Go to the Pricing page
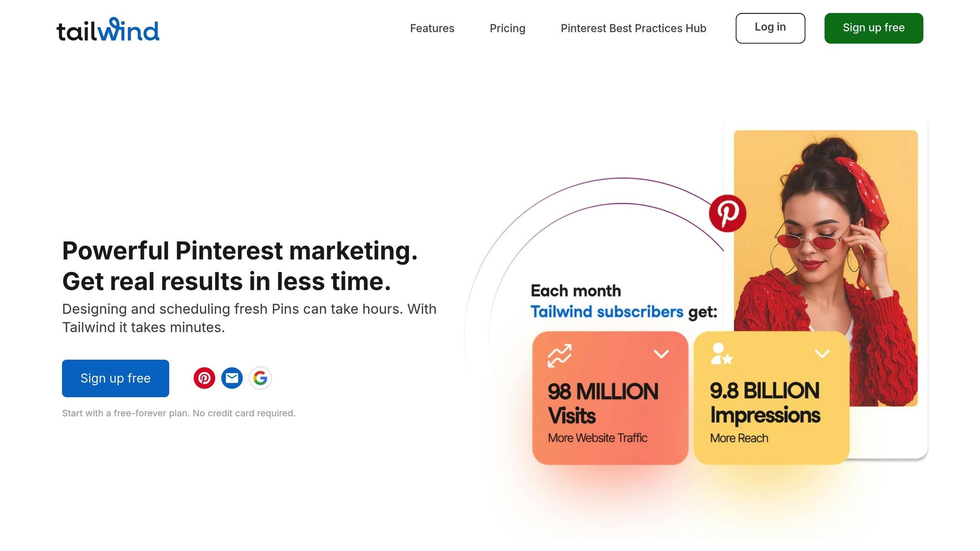Screen dimensions: 980x551 (507, 28)
